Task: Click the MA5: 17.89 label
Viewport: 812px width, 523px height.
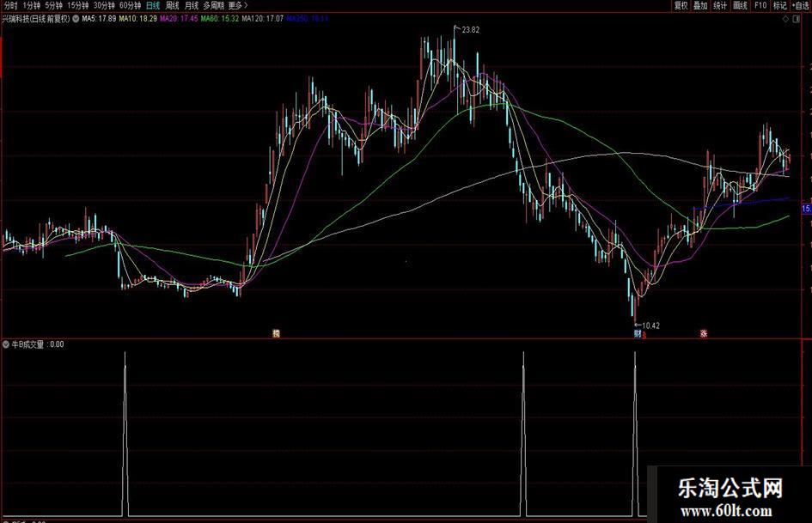Action: (x=99, y=19)
